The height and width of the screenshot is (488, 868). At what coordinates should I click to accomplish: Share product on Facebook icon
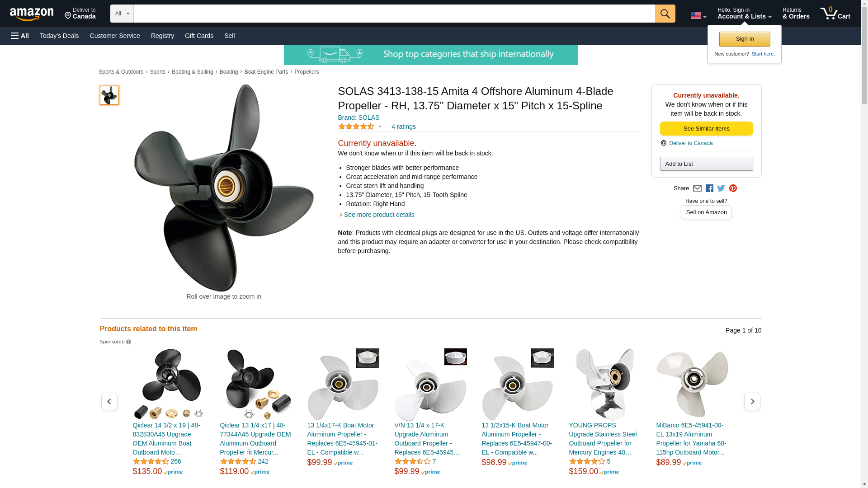[x=709, y=188]
